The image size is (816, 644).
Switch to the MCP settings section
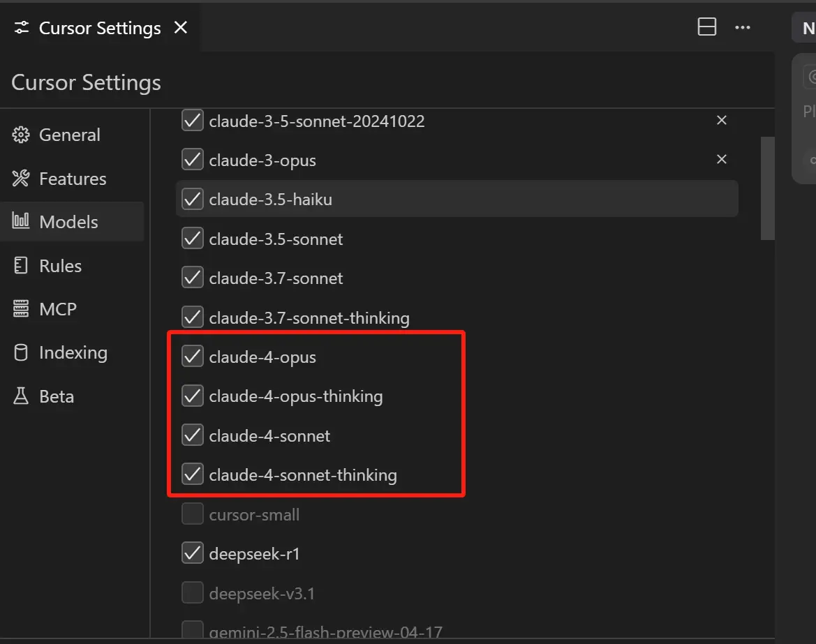[73, 309]
